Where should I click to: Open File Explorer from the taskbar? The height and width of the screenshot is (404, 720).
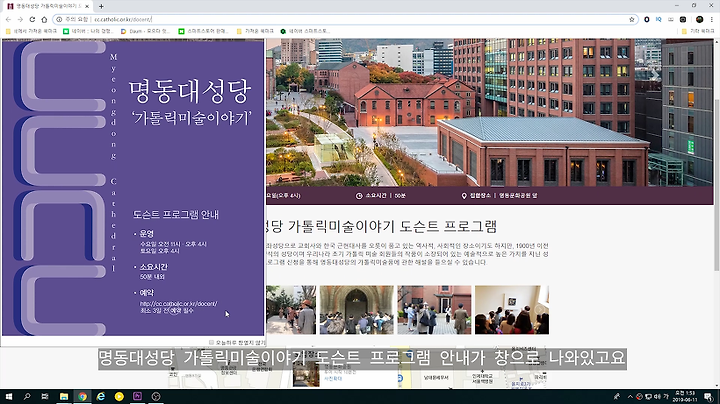tap(64, 396)
